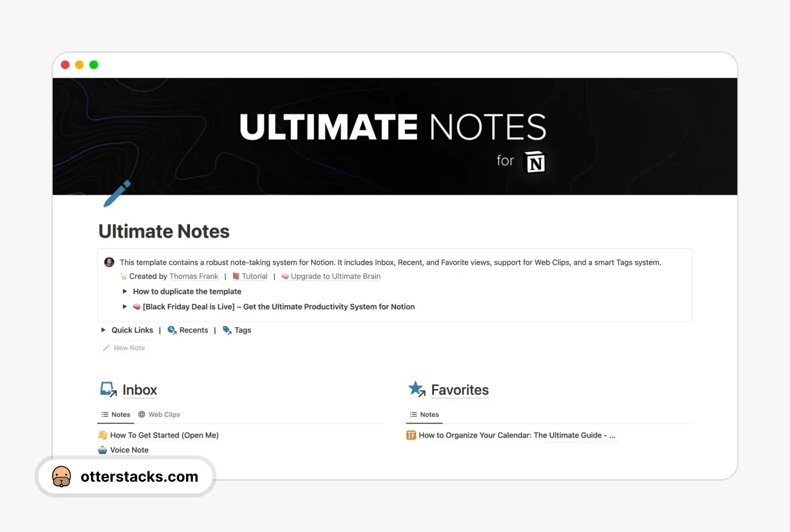Screen dimensions: 790x532
Task: Open the Inbox heading link
Action: (140, 390)
